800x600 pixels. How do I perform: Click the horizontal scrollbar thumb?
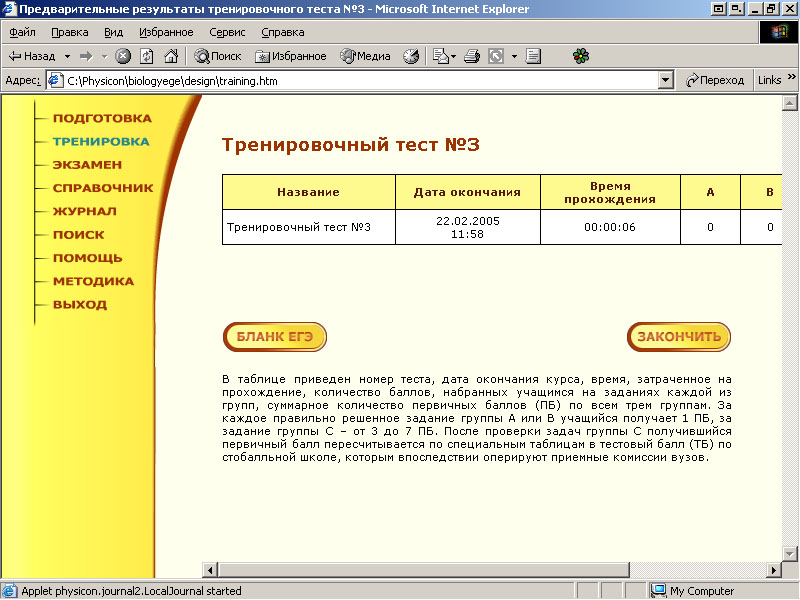[x=424, y=570]
